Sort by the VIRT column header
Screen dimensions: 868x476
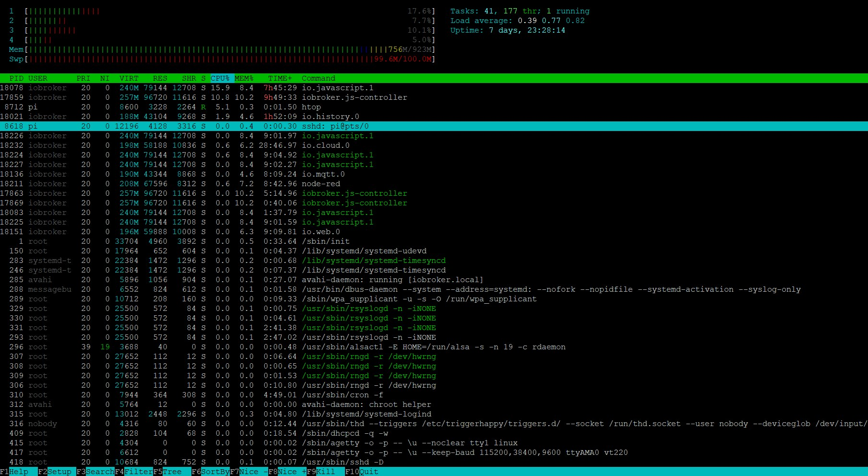point(129,78)
